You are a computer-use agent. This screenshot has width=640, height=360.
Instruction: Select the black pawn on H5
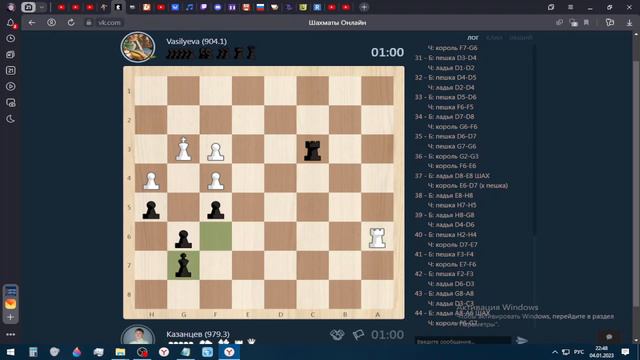(x=151, y=210)
